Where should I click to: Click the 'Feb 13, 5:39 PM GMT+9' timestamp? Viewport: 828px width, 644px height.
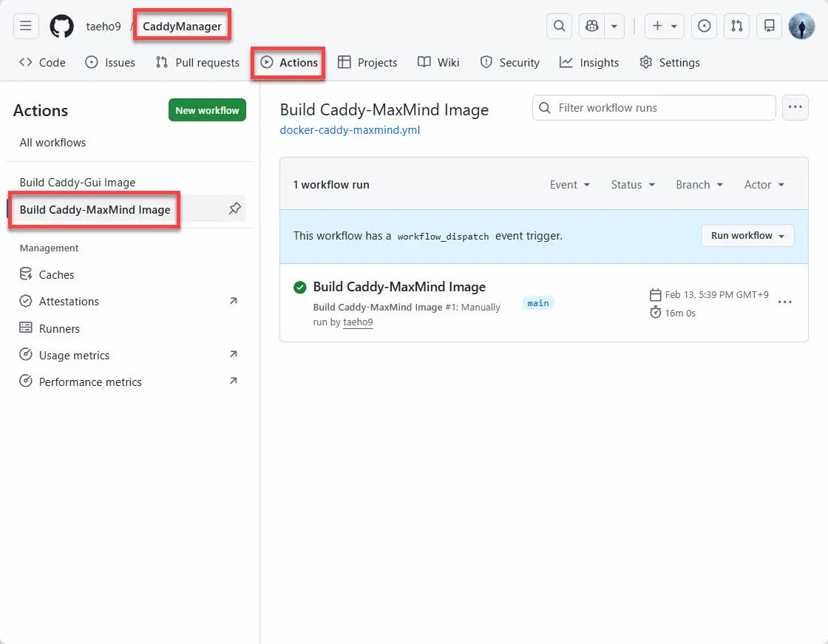pyautogui.click(x=716, y=295)
